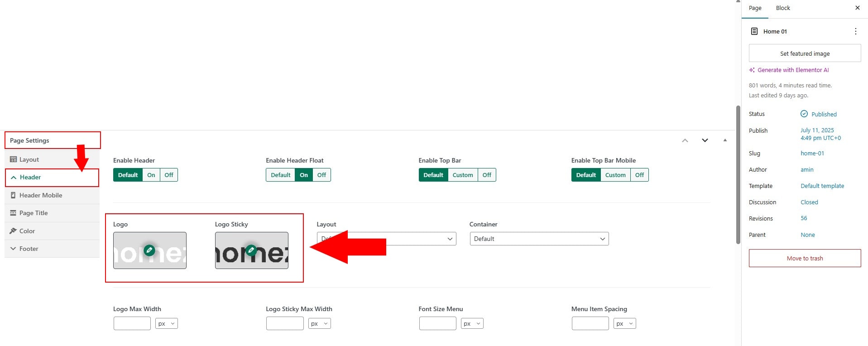Image resolution: width=868 pixels, height=346 pixels.
Task: Open the Logo Max Width unit dropdown
Action: click(166, 323)
